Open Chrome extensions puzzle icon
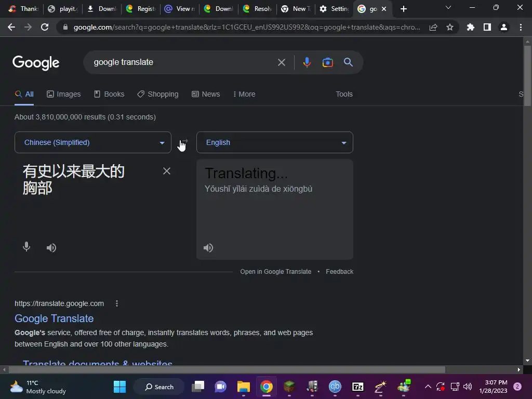 (470, 27)
